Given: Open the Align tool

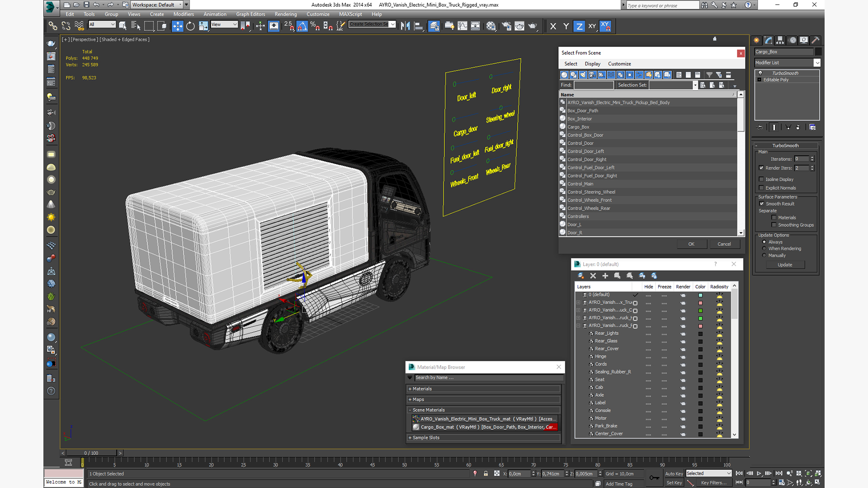Looking at the screenshot, I should coord(418,26).
